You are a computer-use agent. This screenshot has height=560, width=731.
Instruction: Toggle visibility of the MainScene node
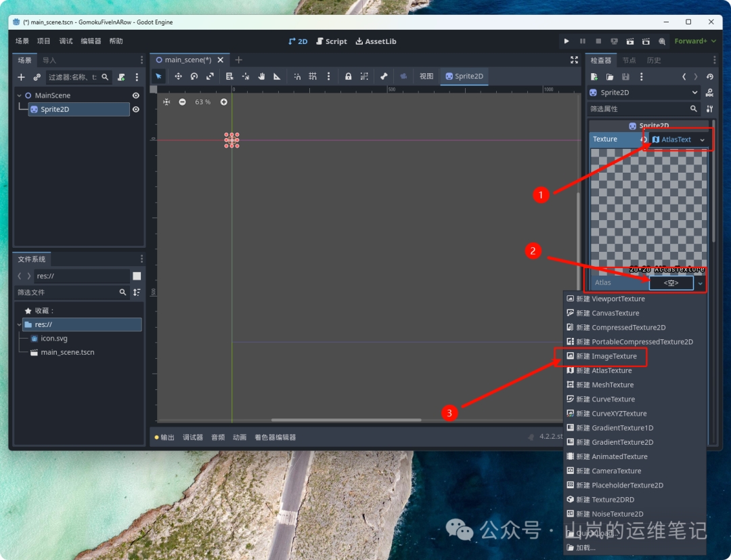point(135,95)
